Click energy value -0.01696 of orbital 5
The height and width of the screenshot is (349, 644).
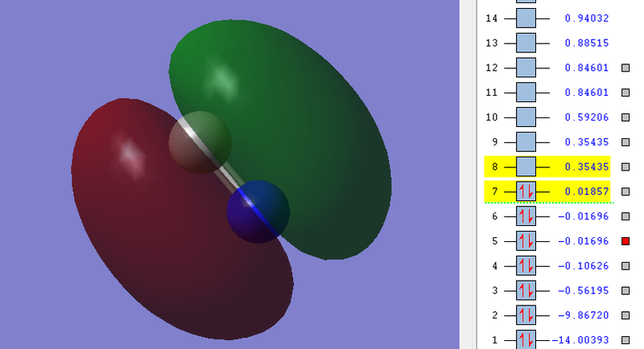(x=583, y=241)
